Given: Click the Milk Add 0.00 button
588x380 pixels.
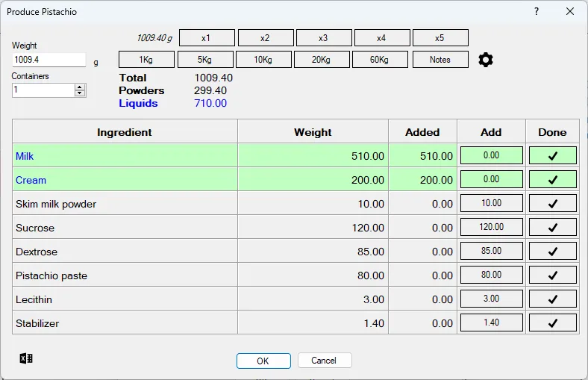Looking at the screenshot, I should (491, 156).
